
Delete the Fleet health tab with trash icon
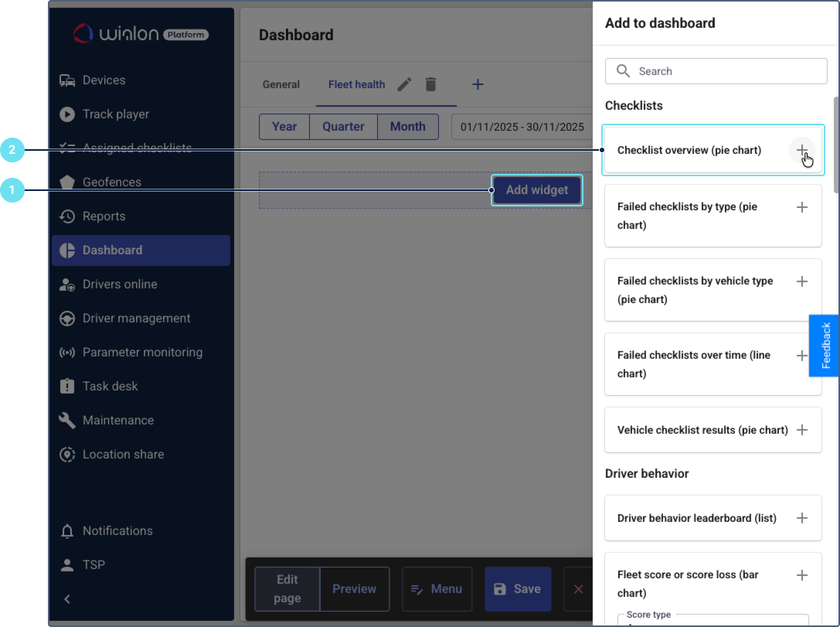(430, 84)
